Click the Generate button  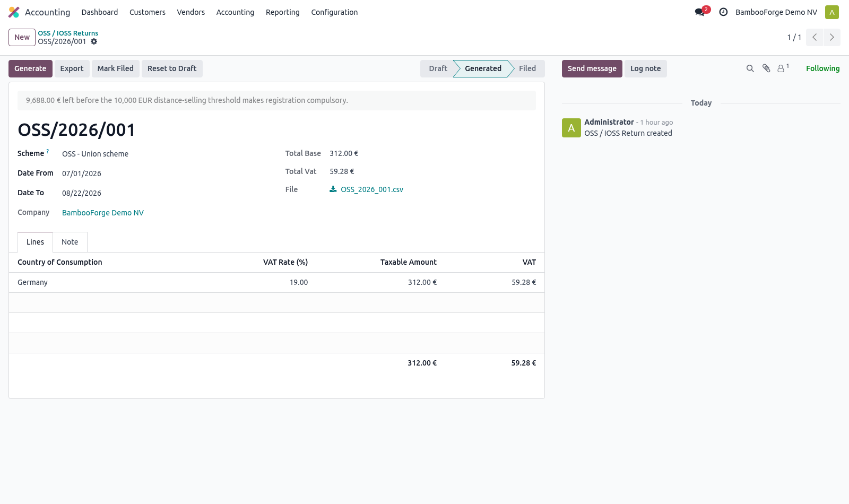(30, 68)
